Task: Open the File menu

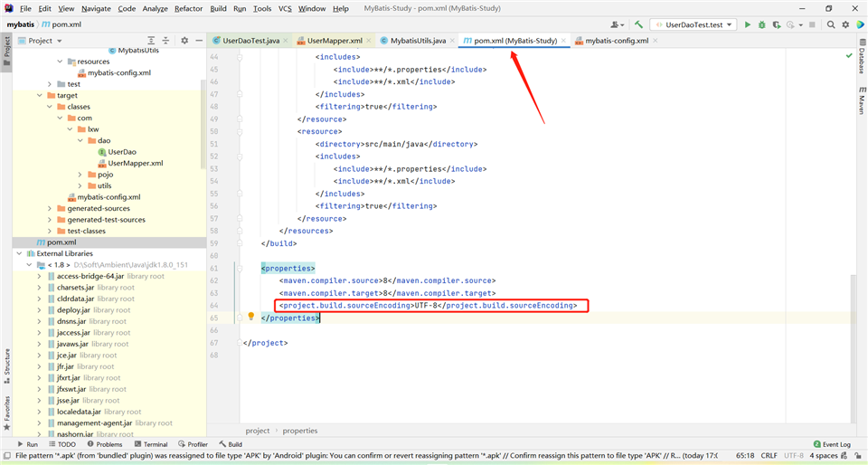Action: click(25, 8)
